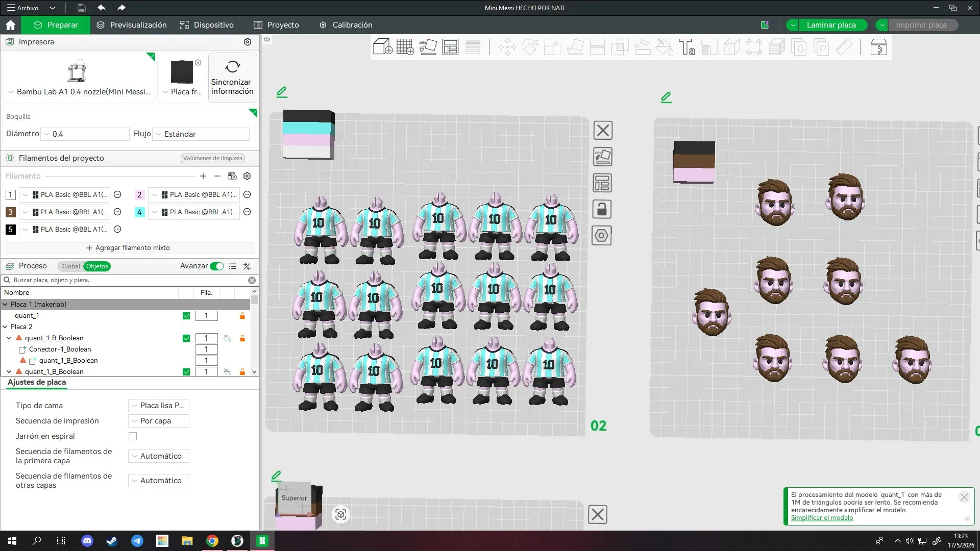Edit filament 5 preset via dots icon
The width and height of the screenshot is (980, 551).
coord(117,229)
